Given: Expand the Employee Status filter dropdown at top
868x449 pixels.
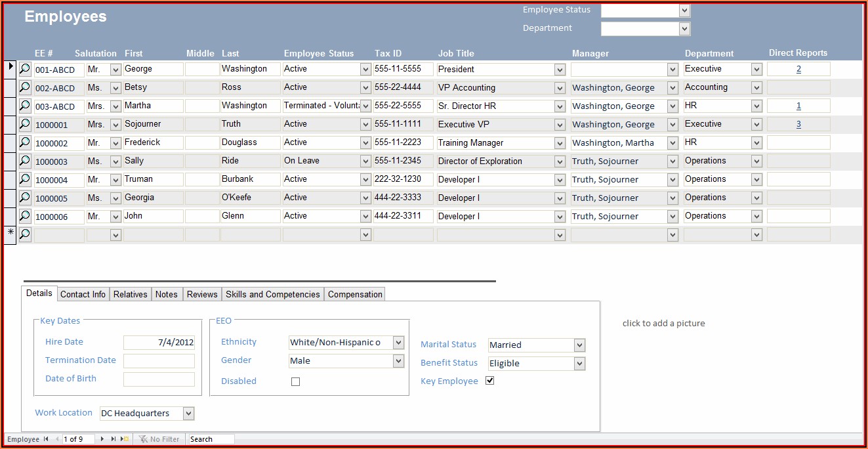Looking at the screenshot, I should [x=684, y=11].
